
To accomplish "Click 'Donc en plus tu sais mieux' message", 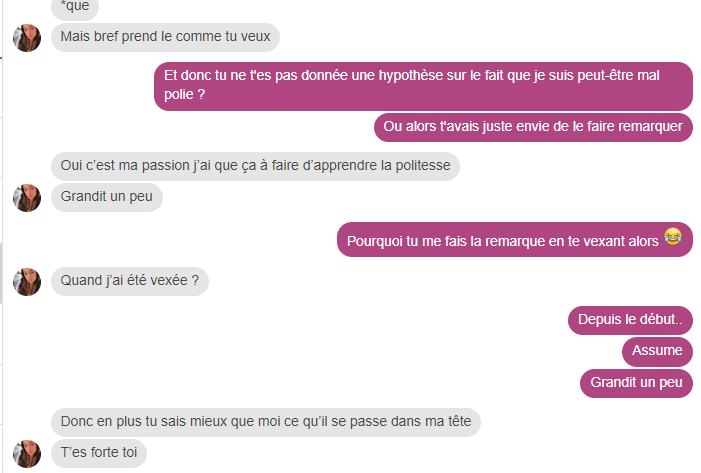I will coord(266,422).
